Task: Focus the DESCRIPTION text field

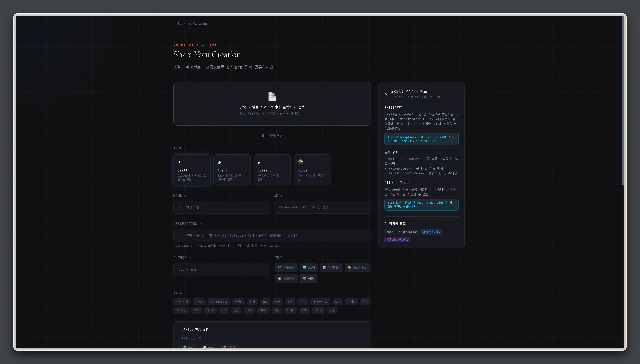Action: (272, 235)
